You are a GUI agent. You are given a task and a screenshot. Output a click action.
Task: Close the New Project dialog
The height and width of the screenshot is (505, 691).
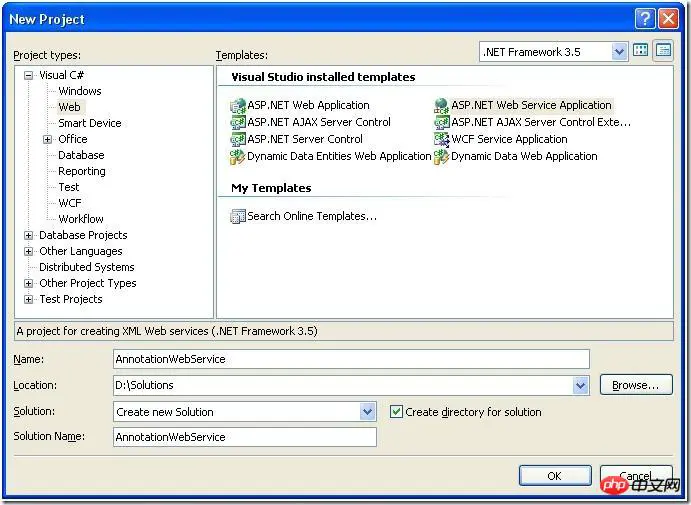point(669,19)
